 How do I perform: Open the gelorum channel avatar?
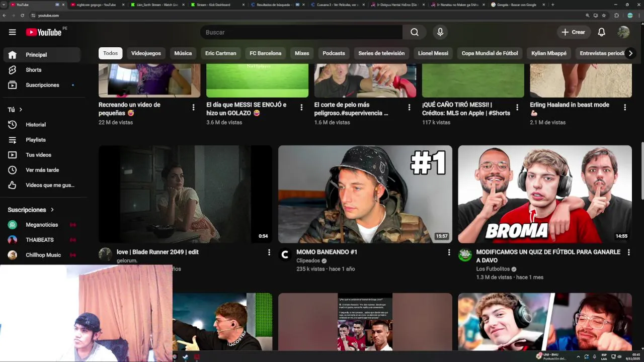pos(105,254)
